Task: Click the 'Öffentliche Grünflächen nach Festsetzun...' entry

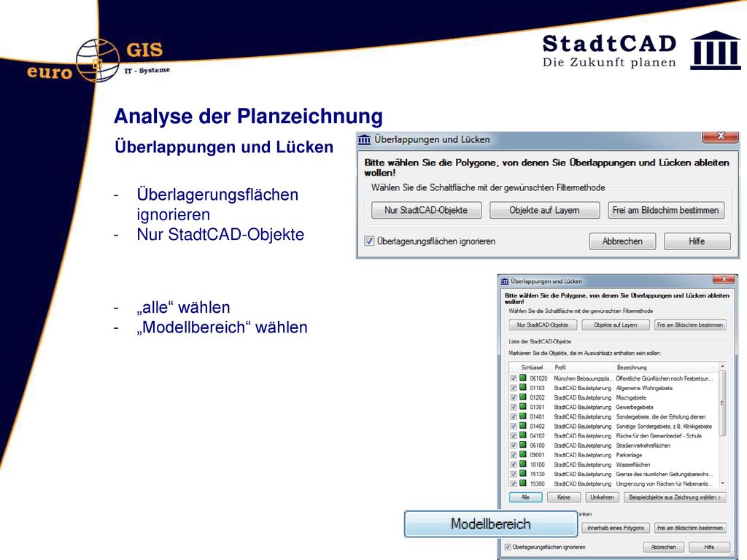Action: point(664,378)
